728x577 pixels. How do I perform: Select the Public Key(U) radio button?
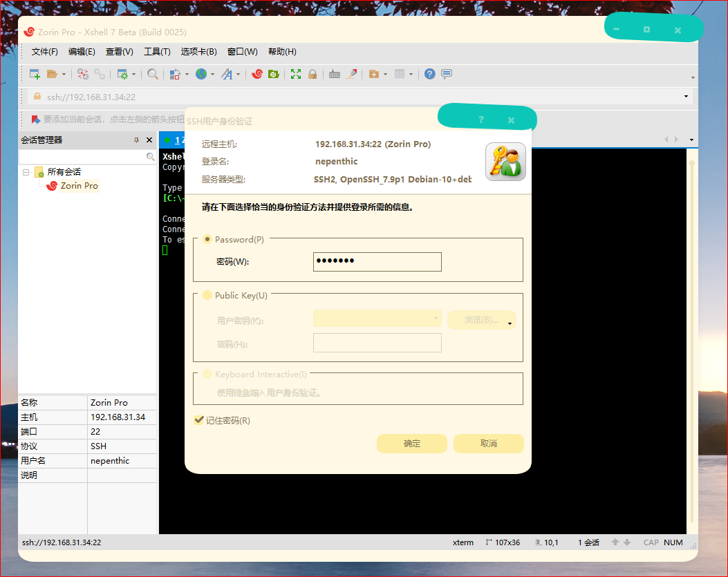point(207,295)
